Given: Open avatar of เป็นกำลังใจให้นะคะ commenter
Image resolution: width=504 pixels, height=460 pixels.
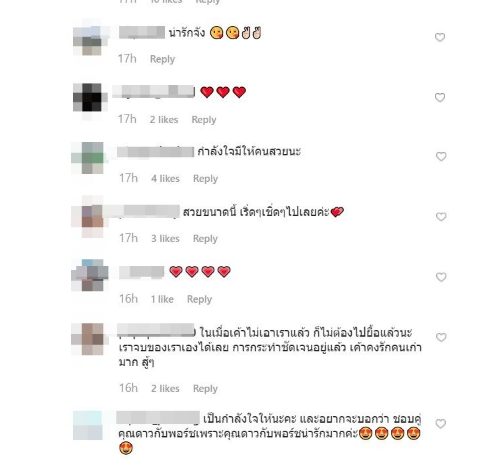Looking at the screenshot, I should click(x=88, y=425).
